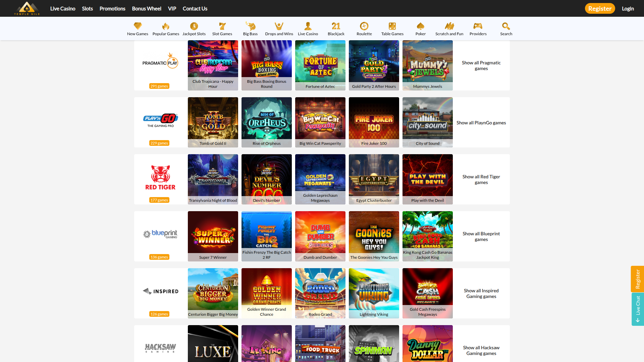Image resolution: width=644 pixels, height=362 pixels.
Task: Open the Rise of Orpheus game
Action: point(266,122)
